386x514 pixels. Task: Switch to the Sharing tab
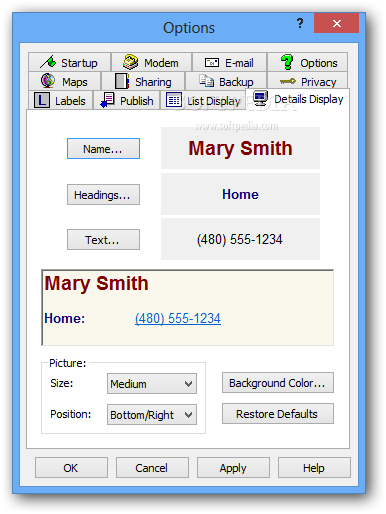coord(143,81)
